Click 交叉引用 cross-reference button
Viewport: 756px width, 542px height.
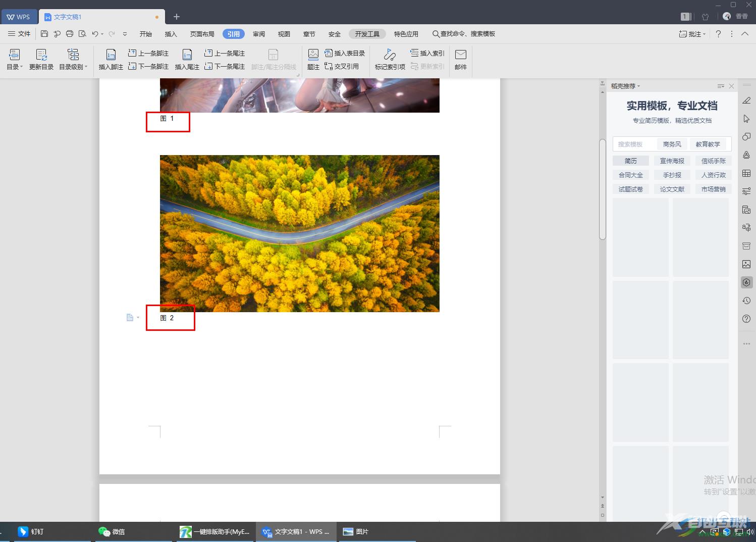point(342,66)
